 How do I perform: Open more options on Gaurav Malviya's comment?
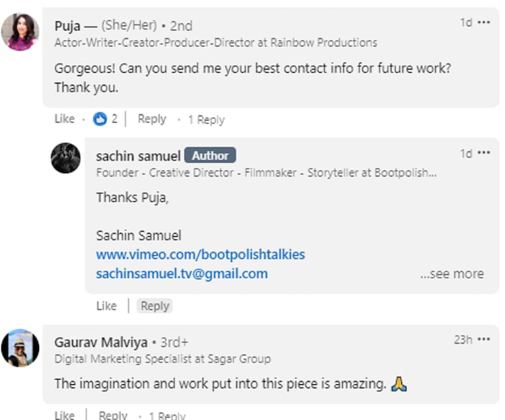pyautogui.click(x=483, y=340)
